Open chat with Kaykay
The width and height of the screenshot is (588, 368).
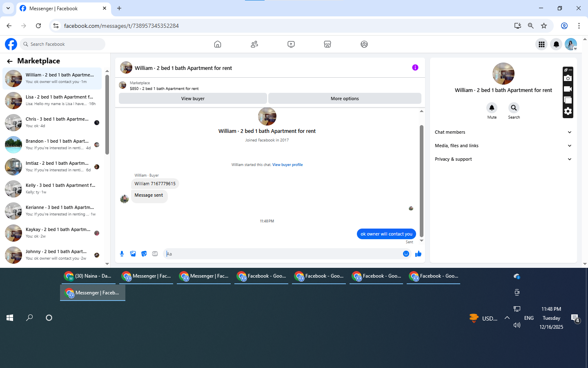point(52,233)
